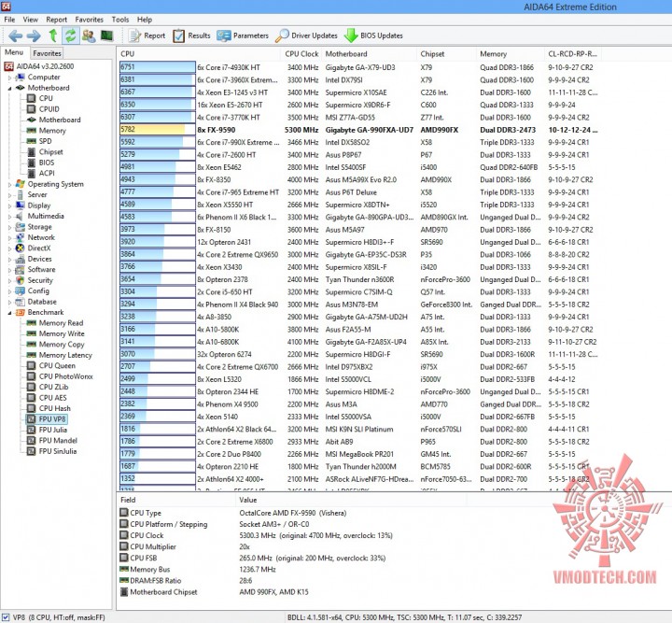Sort by the Motherboard column header
Screen dimensions: 672x623
tap(346, 54)
